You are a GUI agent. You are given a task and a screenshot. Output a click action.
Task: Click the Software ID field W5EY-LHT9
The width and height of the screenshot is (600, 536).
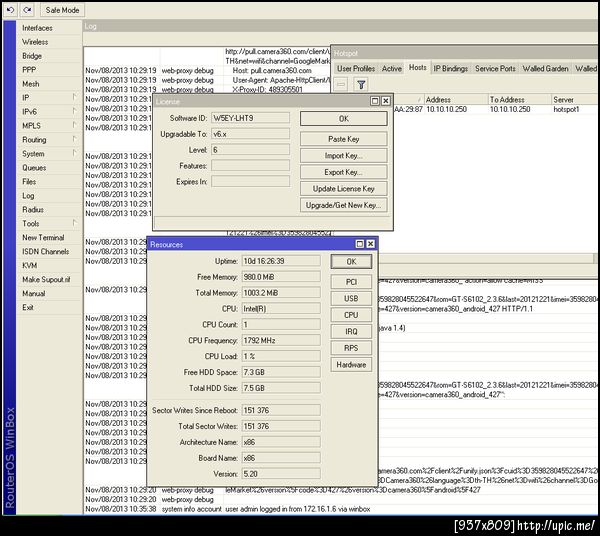[x=251, y=118]
